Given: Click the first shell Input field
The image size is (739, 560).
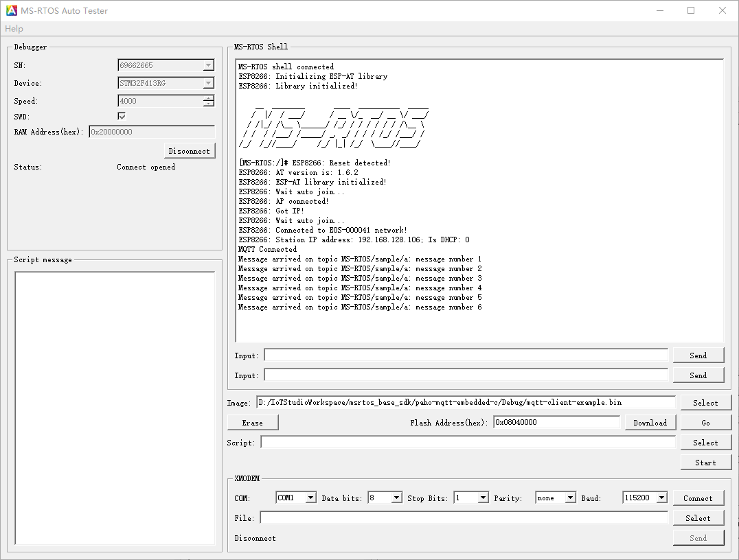Looking at the screenshot, I should 466,355.
